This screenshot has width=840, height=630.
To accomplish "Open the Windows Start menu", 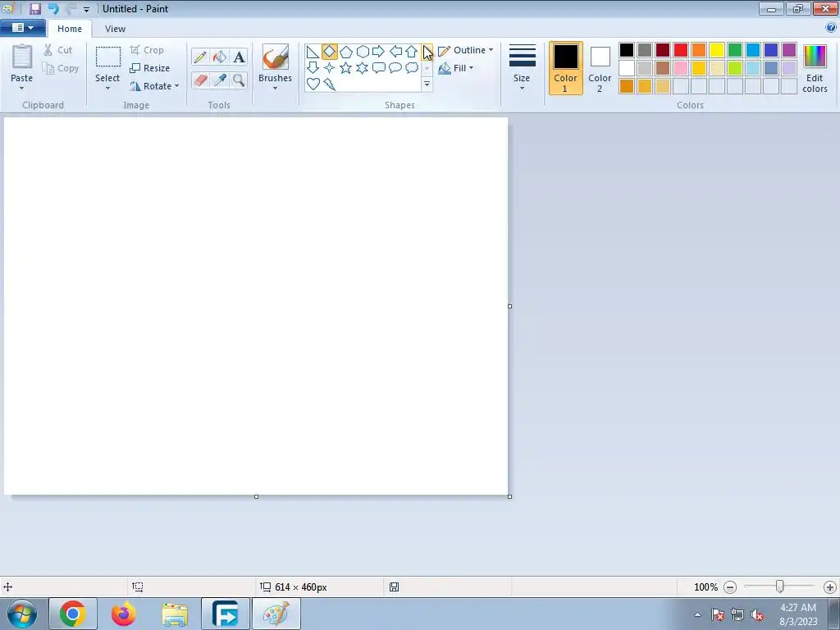I will point(22,614).
